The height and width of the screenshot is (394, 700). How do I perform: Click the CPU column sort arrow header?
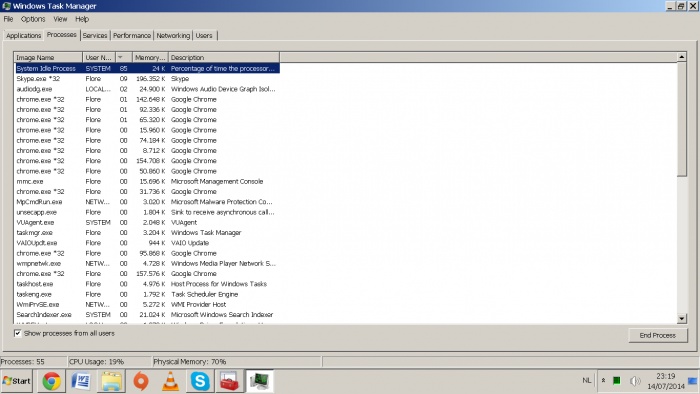click(x=124, y=58)
